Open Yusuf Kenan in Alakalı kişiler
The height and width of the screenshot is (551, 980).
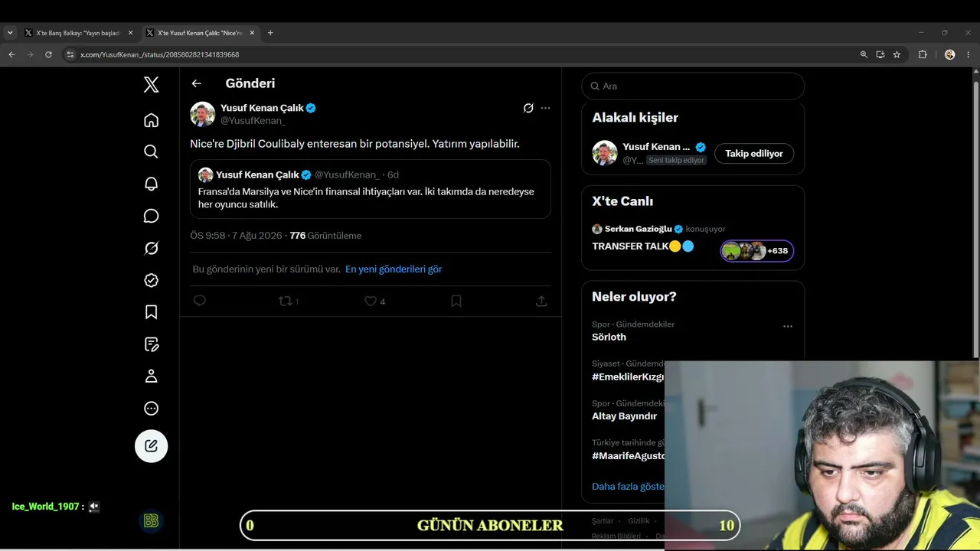pyautogui.click(x=656, y=147)
